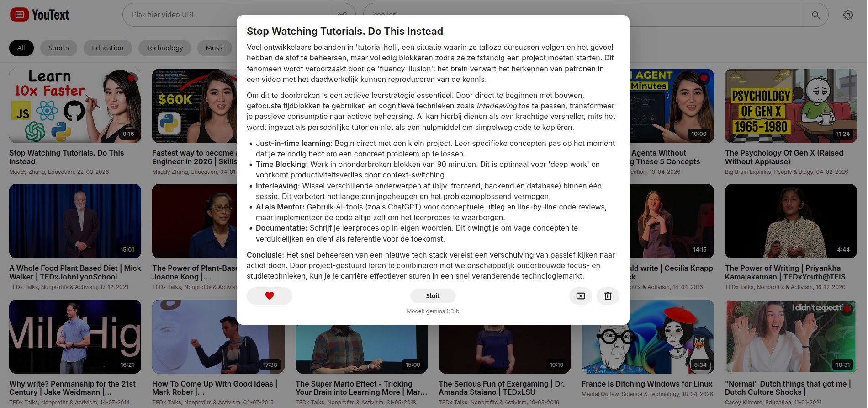Unfavorite the Learn 10x Faster thumbnail heart

(132, 78)
